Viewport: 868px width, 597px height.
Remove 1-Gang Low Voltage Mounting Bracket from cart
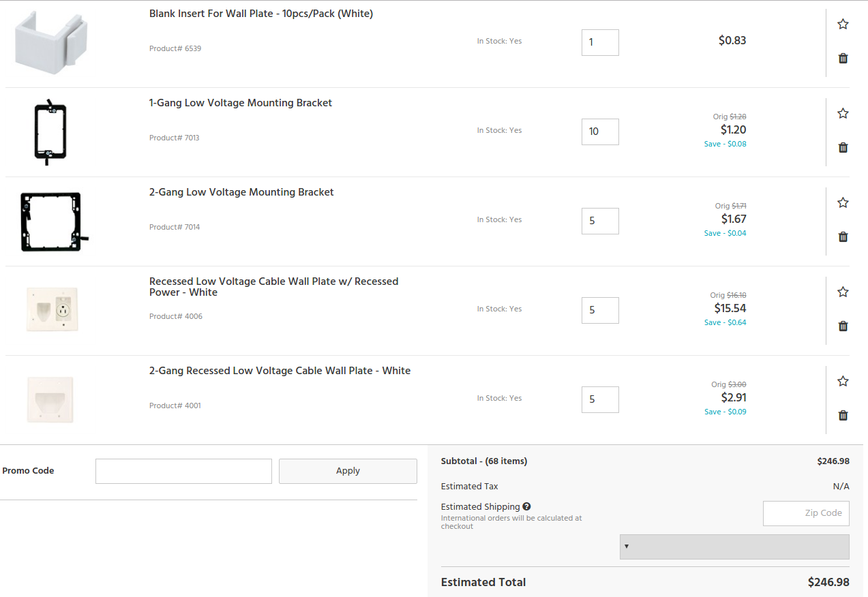[843, 148]
